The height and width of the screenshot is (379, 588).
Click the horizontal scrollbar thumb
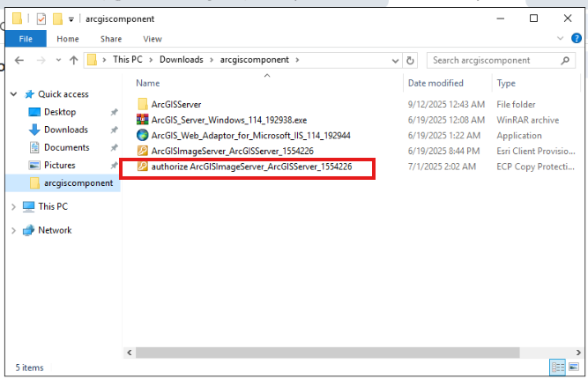(x=327, y=353)
